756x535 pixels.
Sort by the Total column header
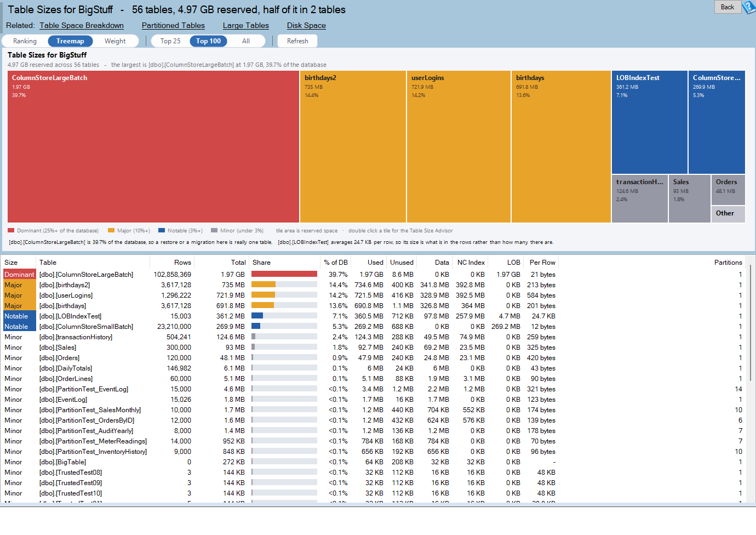click(221, 263)
